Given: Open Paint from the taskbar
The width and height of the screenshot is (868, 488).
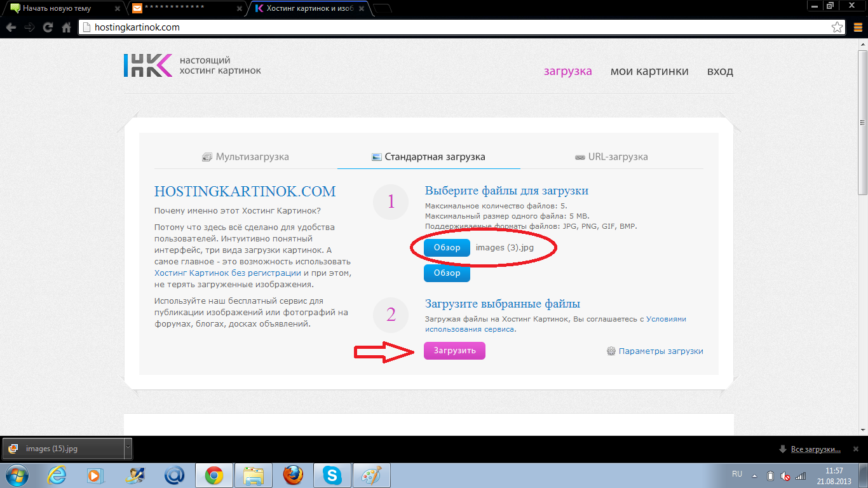Looking at the screenshot, I should click(372, 475).
